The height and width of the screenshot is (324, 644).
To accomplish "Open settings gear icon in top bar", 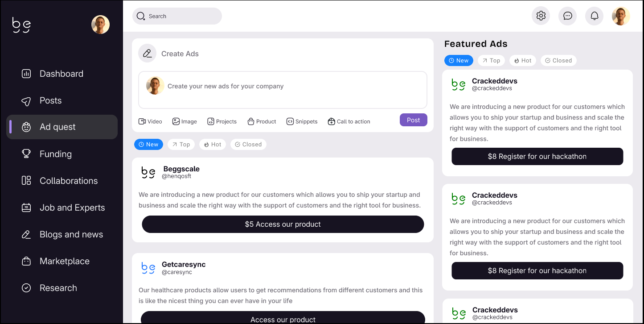I will pos(541,16).
